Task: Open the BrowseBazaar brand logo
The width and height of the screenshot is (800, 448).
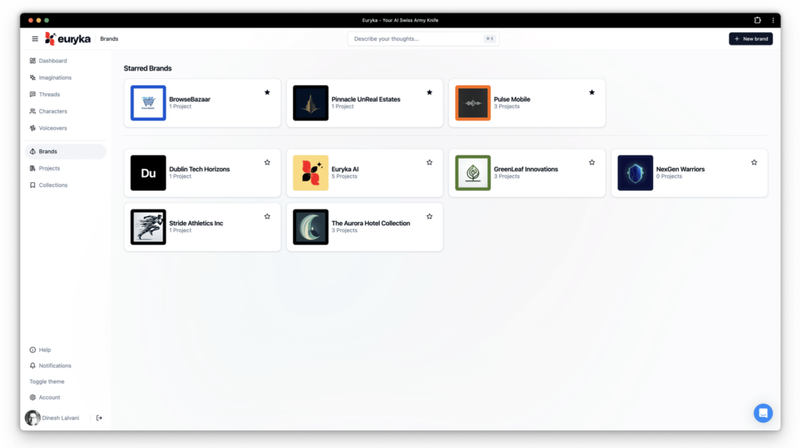Action: 148,103
